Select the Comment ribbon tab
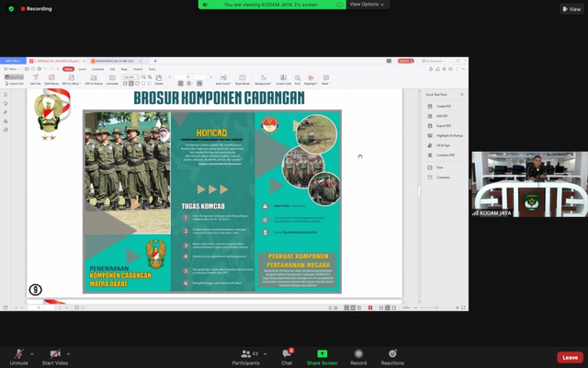This screenshot has width=588, height=368. pos(98,69)
